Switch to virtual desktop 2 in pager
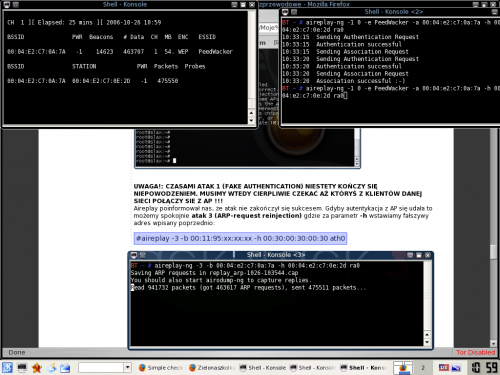 423,368
